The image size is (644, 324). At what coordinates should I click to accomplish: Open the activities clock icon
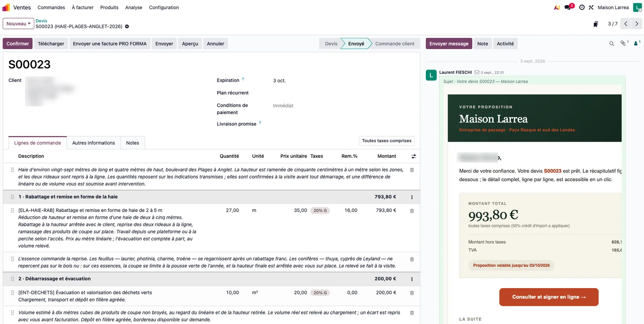(582, 7)
